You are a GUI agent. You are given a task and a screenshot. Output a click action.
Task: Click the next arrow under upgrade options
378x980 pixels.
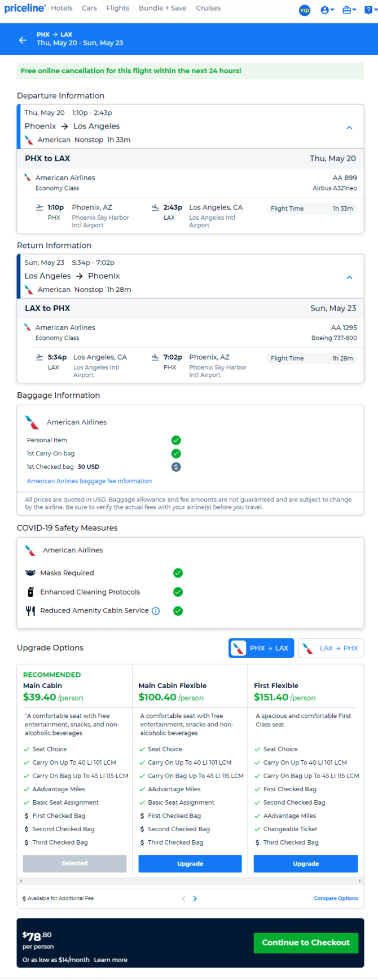point(195,898)
